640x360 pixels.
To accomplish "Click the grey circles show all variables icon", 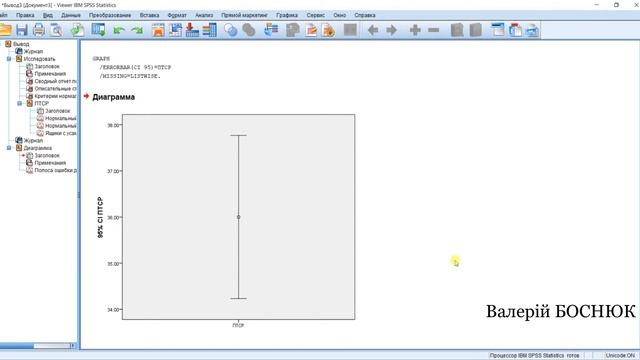I will pos(249,30).
